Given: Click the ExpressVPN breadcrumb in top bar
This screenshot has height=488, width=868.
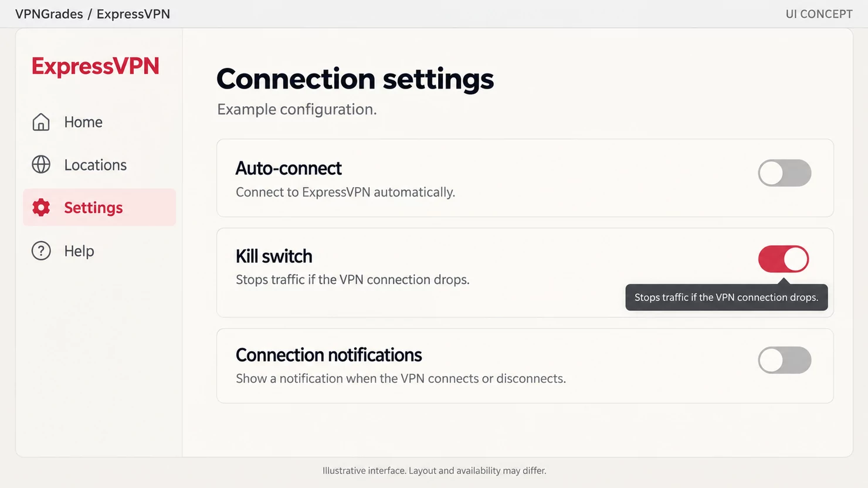Looking at the screenshot, I should tap(133, 14).
